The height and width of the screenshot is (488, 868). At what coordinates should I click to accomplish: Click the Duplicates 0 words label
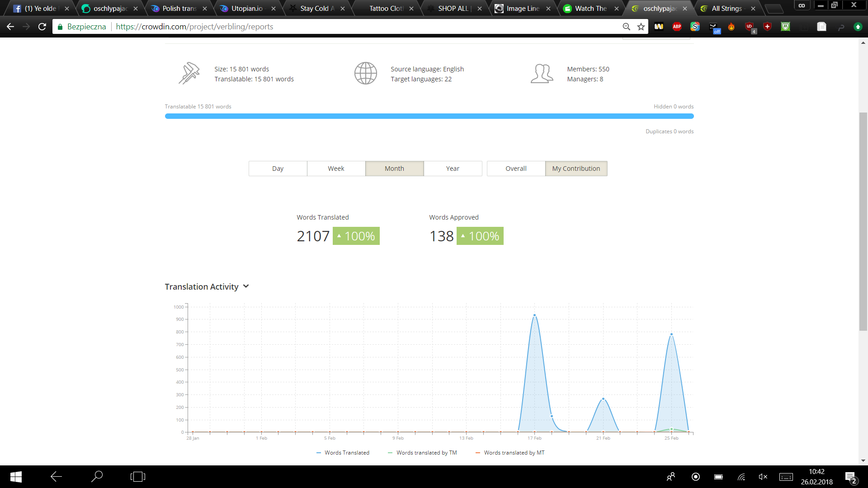[x=670, y=131]
